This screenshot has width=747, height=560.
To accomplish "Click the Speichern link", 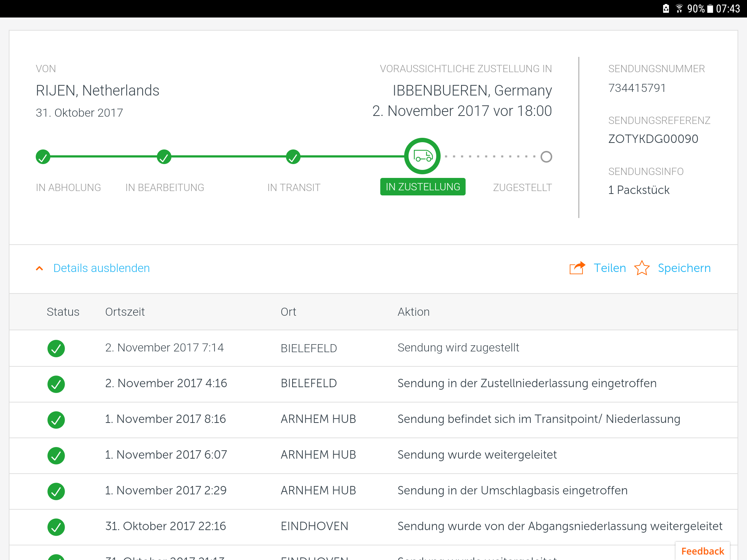I will tap(684, 268).
